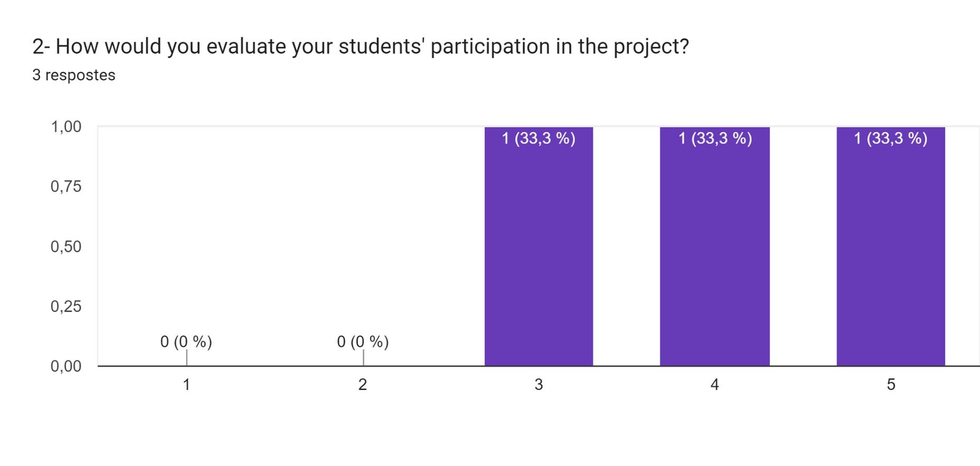Viewport: 980px width, 466px height.
Task: Click the "0 (0 %)" label above rating 2
Action: point(363,341)
